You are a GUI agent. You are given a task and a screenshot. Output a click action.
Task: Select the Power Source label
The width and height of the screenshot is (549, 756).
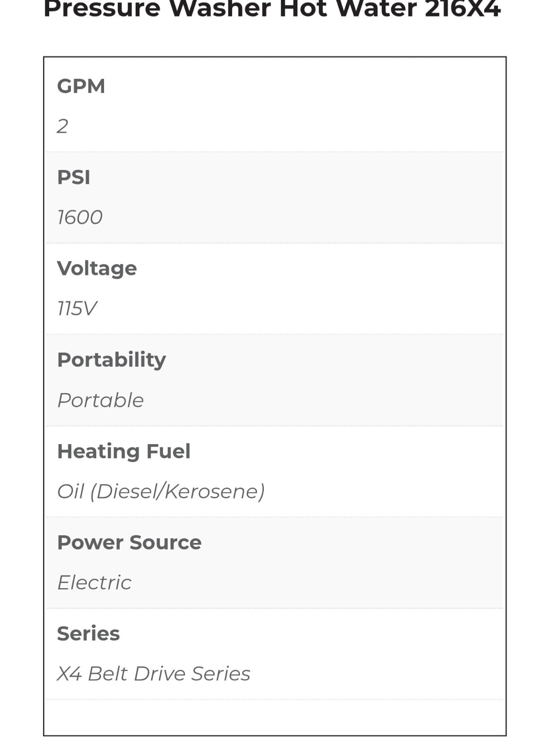click(x=129, y=542)
